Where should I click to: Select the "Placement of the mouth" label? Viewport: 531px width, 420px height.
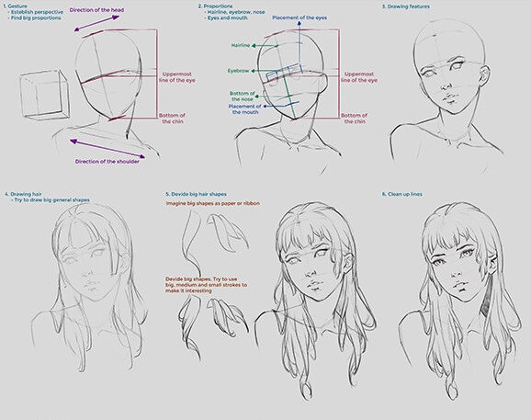244,109
